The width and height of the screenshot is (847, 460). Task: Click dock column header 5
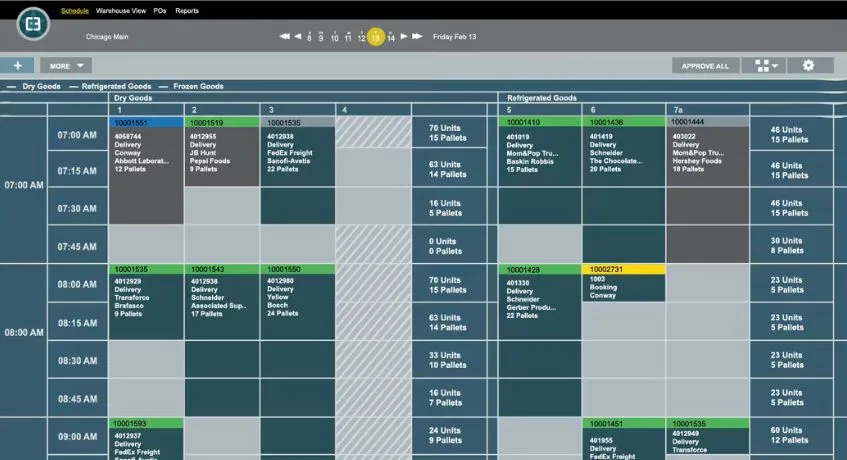click(x=540, y=110)
